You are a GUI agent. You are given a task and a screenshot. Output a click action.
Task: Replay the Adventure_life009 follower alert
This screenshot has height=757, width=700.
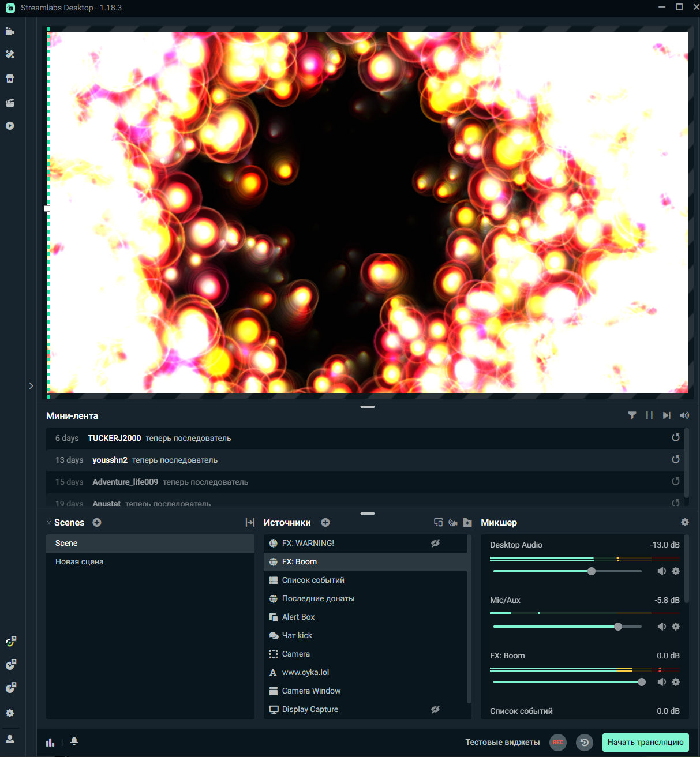676,482
